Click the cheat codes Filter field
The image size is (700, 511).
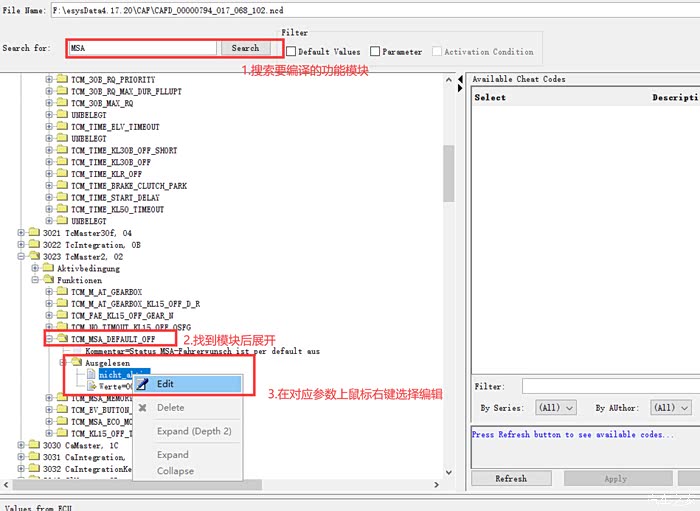point(611,386)
